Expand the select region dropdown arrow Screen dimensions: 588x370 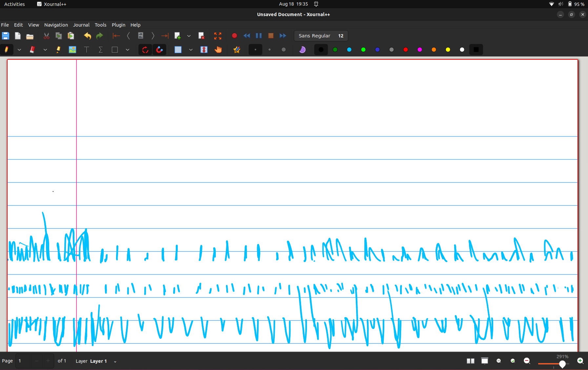pos(191,50)
